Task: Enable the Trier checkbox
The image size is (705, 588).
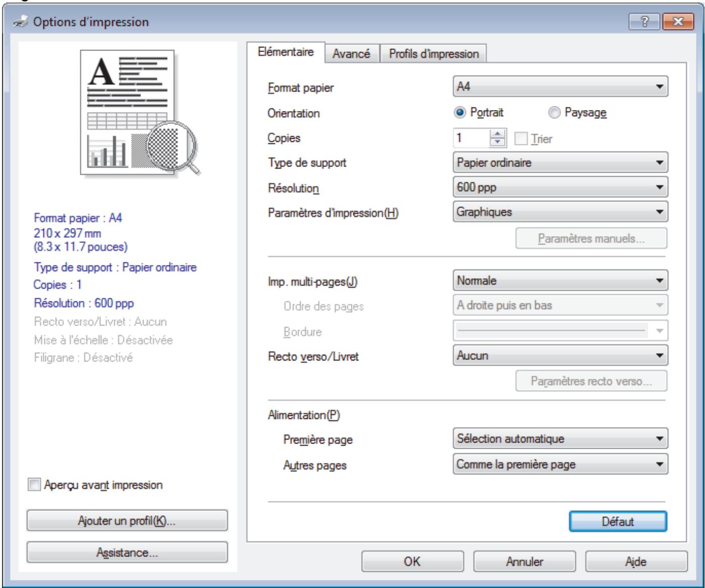Action: click(520, 139)
